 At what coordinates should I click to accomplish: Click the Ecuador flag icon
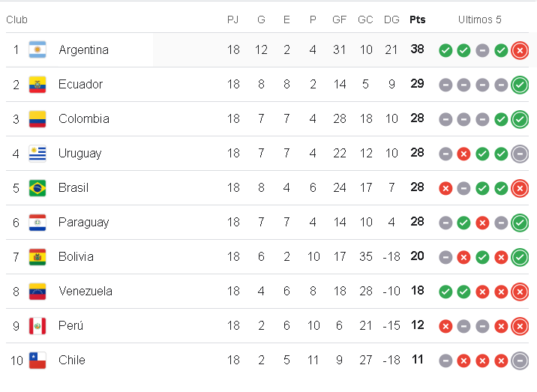click(x=37, y=85)
